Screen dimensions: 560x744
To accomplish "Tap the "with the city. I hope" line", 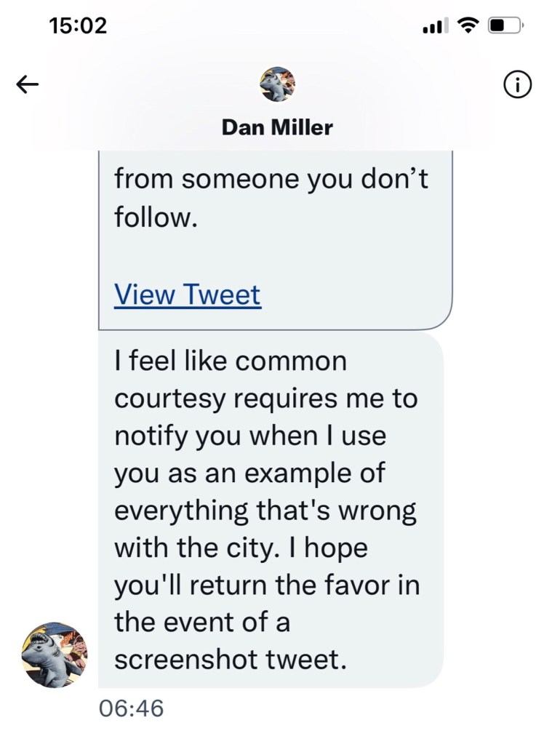I will click(241, 548).
